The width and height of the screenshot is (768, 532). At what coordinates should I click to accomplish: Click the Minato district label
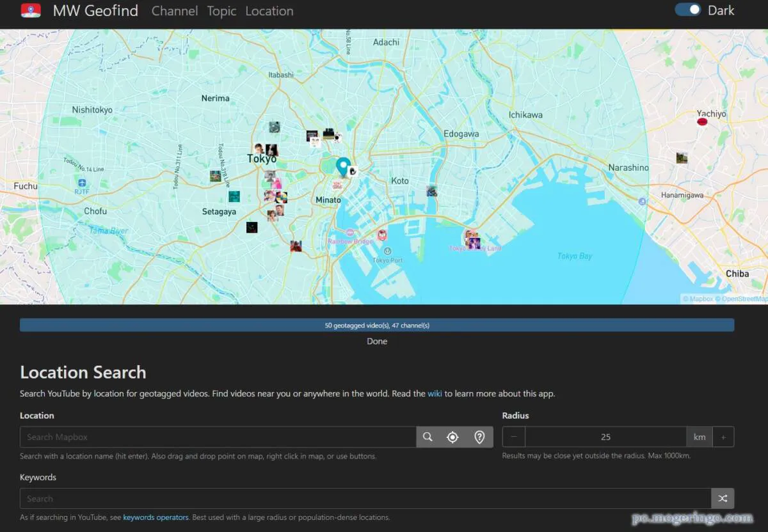click(x=328, y=200)
